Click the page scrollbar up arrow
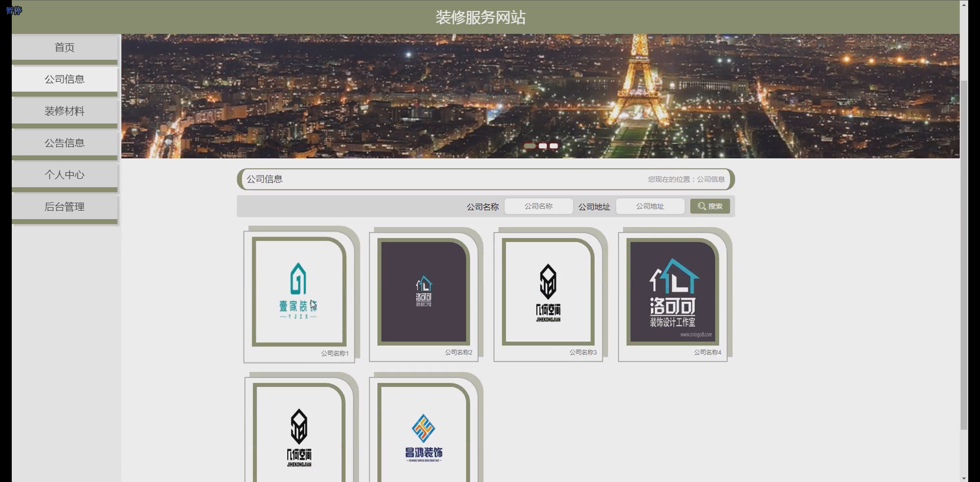Viewport: 980px width, 482px height. [964, 5]
